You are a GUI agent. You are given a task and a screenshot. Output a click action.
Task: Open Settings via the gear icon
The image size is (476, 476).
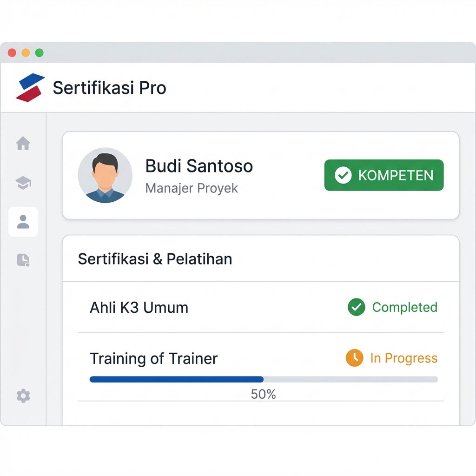click(23, 396)
